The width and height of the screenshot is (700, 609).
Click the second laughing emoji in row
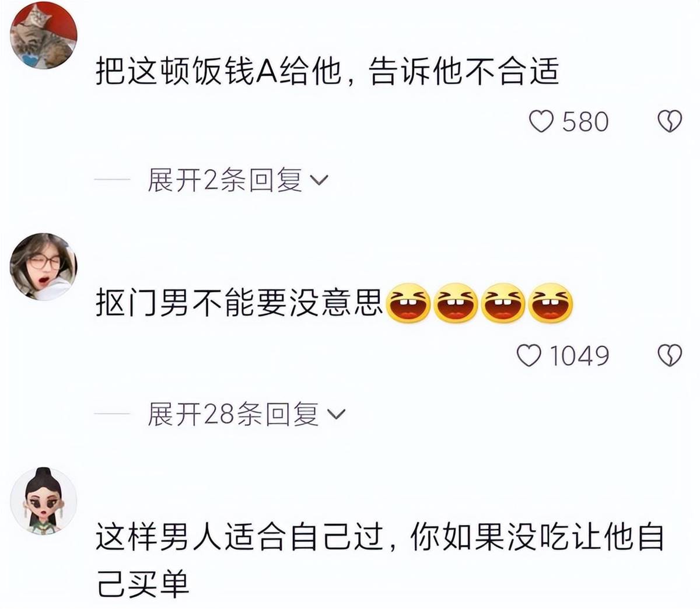(x=456, y=303)
